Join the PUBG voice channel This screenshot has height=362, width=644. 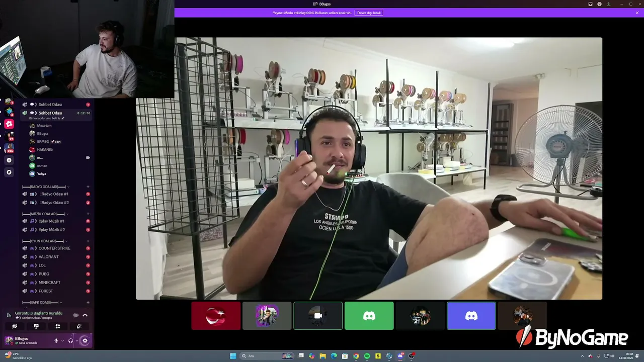[x=56, y=274]
